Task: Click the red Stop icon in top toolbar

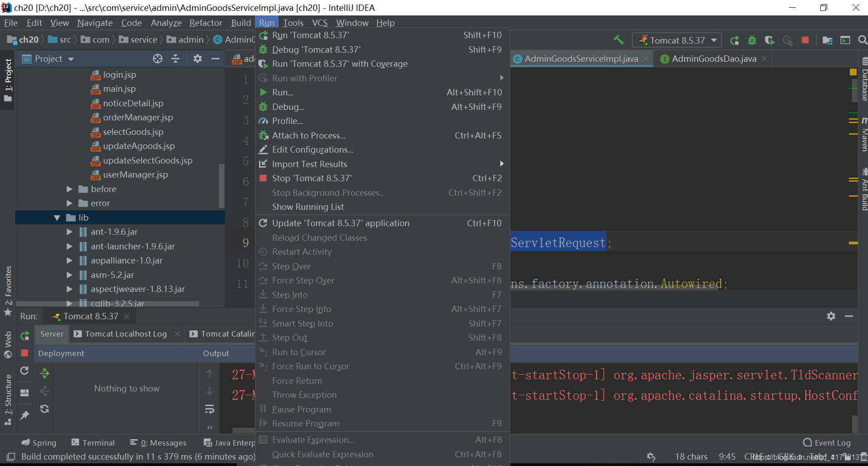Action: click(805, 40)
